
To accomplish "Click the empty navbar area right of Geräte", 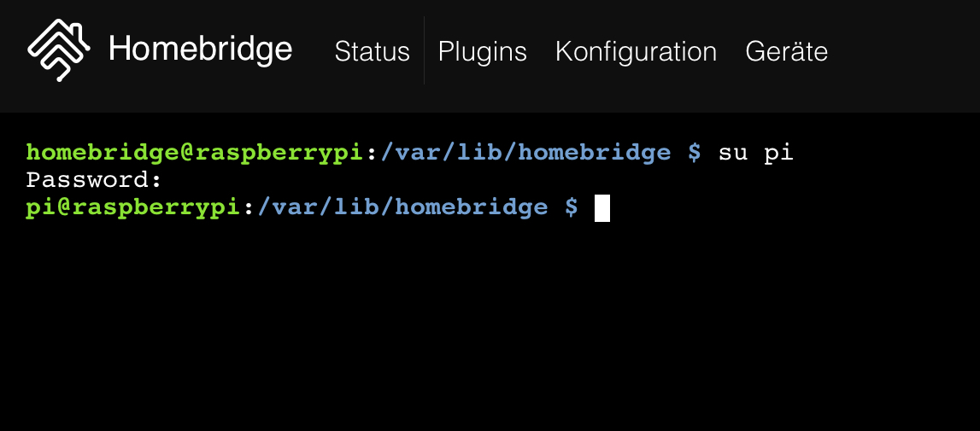I will click(x=906, y=51).
